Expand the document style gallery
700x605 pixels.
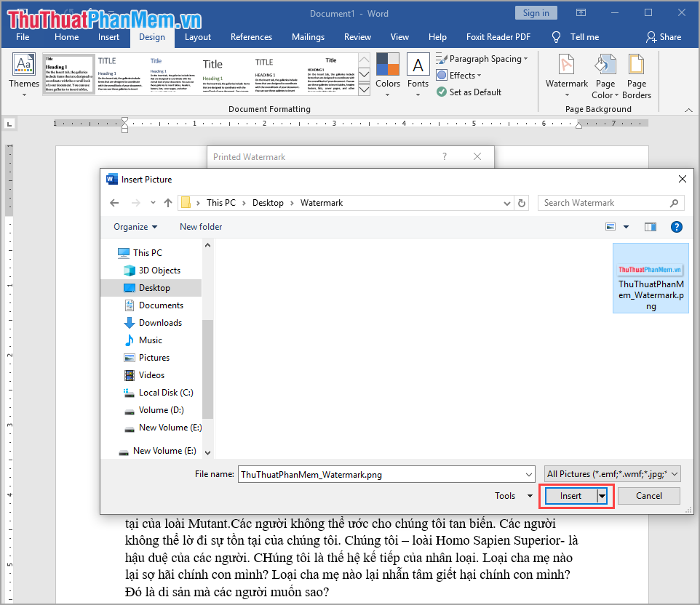tap(363, 89)
